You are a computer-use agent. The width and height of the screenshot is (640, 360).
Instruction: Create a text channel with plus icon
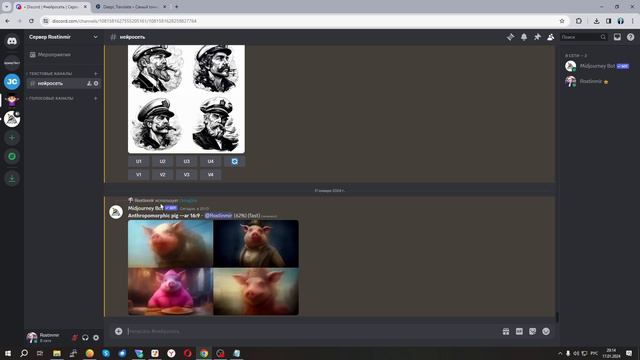(x=96, y=74)
